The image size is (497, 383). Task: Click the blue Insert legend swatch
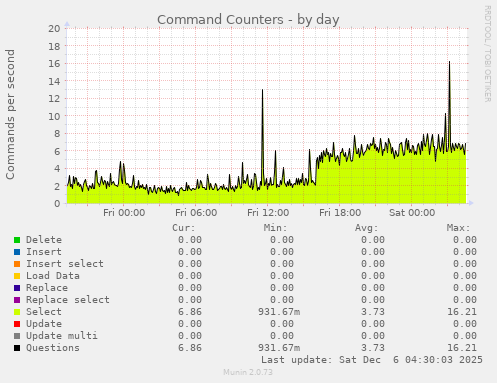[17, 252]
